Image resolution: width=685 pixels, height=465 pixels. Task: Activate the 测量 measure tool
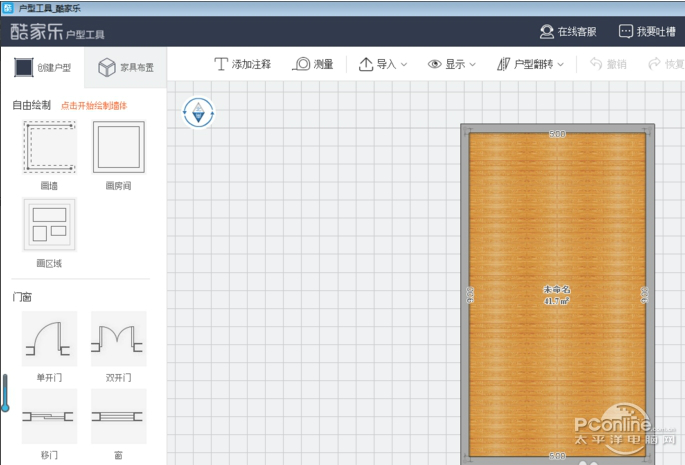click(313, 64)
